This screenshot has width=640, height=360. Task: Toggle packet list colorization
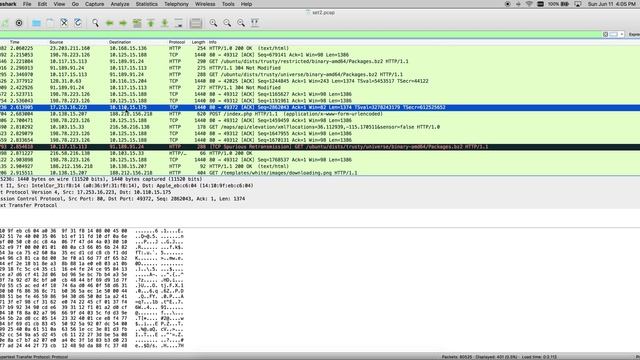(196, 23)
